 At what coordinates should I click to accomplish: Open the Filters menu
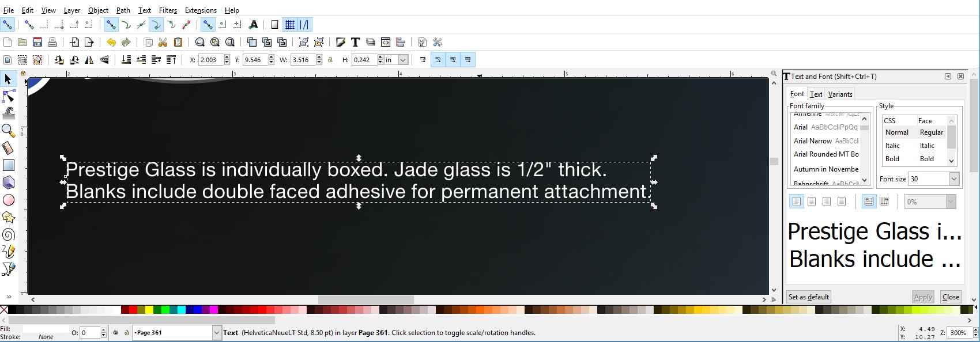[x=168, y=10]
